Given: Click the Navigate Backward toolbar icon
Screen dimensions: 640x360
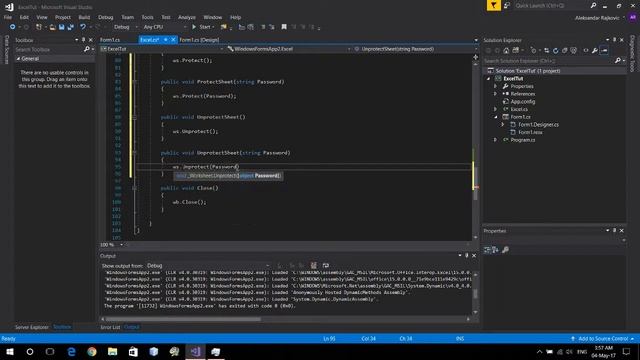Looking at the screenshot, I should coord(13,27).
